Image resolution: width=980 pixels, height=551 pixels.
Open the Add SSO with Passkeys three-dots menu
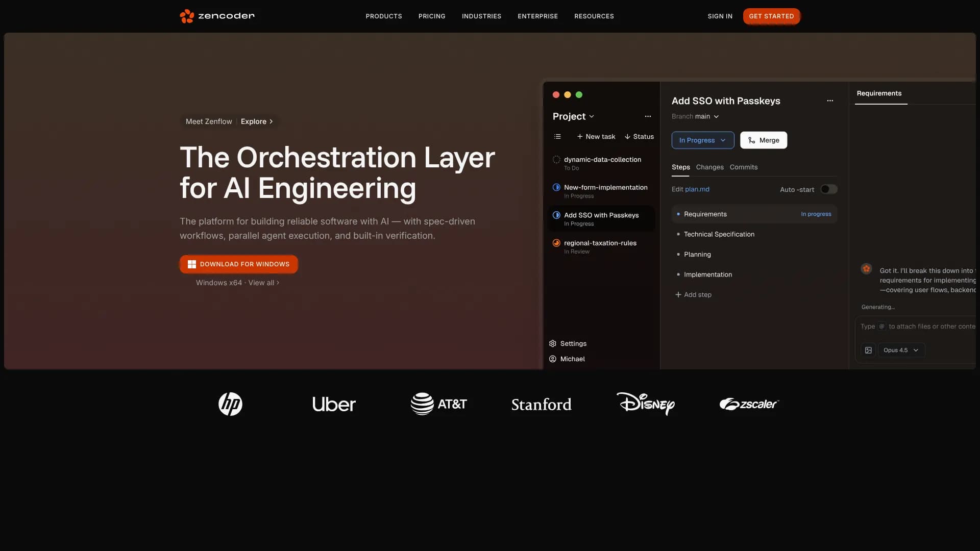[830, 101]
